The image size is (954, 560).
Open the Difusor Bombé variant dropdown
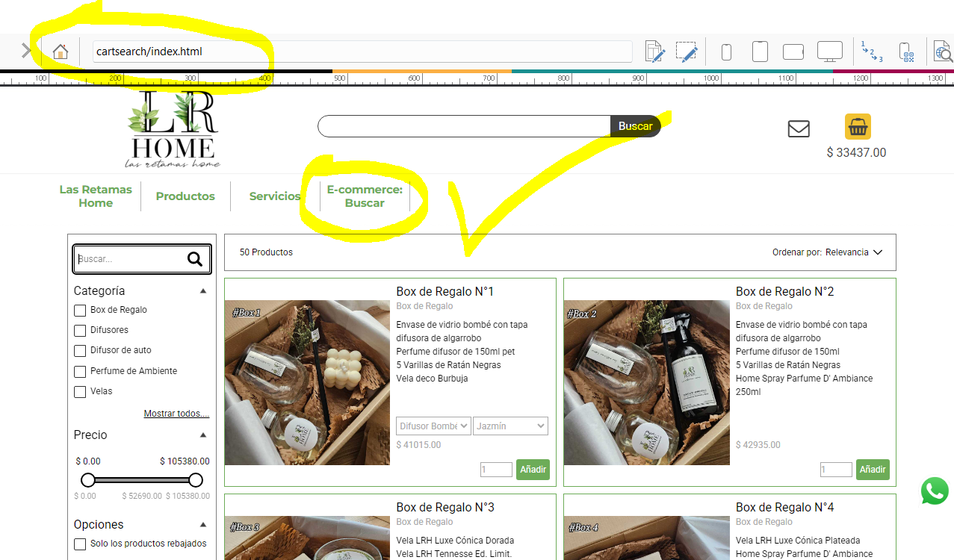pyautogui.click(x=433, y=426)
